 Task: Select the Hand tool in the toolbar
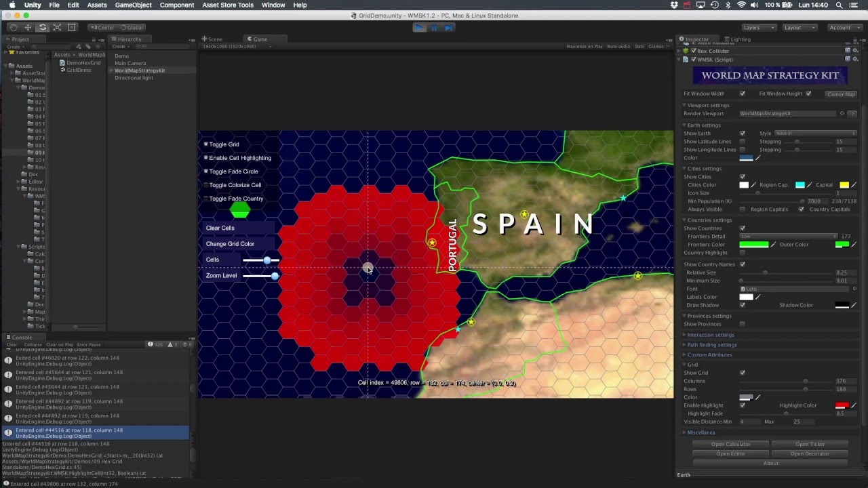14,27
